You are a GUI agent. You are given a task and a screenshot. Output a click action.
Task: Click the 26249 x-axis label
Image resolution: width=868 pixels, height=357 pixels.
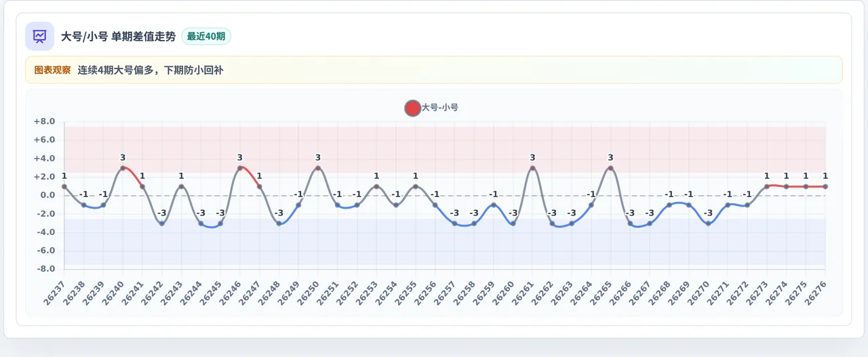(x=289, y=294)
